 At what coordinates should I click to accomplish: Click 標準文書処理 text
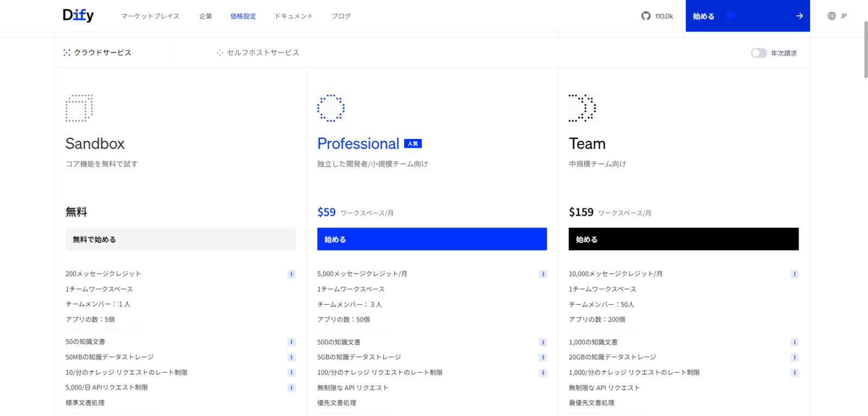coord(85,403)
